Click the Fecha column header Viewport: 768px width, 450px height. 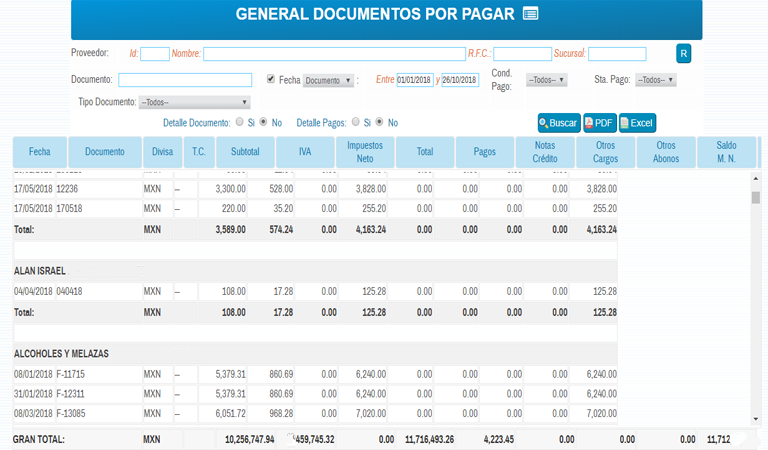point(40,152)
